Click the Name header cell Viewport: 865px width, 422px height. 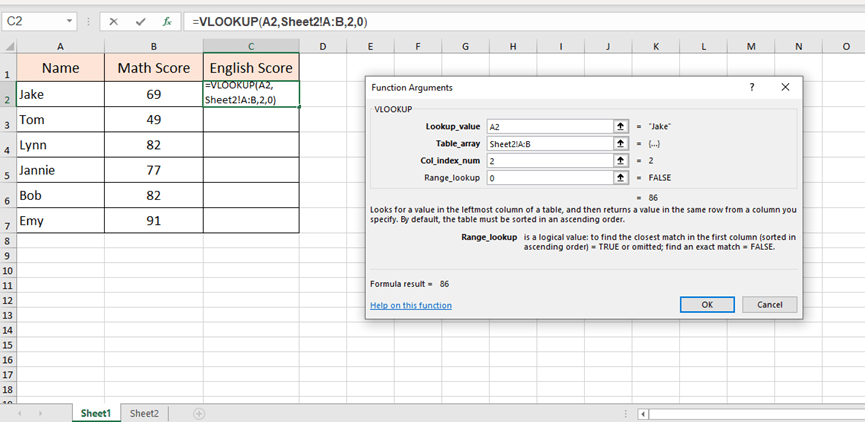point(60,68)
